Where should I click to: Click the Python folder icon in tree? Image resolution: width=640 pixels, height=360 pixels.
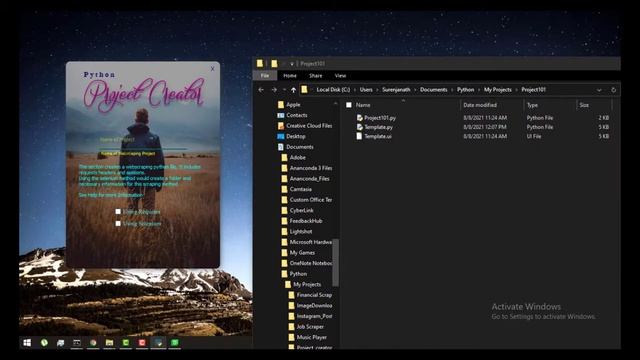pyautogui.click(x=284, y=274)
